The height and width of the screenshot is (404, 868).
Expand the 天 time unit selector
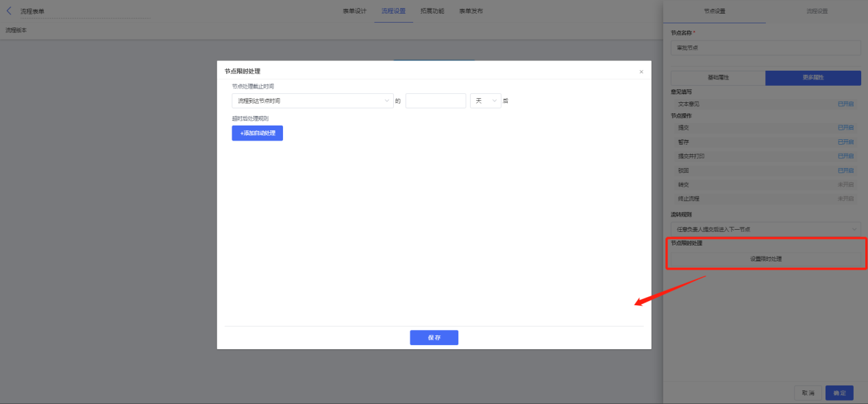click(486, 101)
